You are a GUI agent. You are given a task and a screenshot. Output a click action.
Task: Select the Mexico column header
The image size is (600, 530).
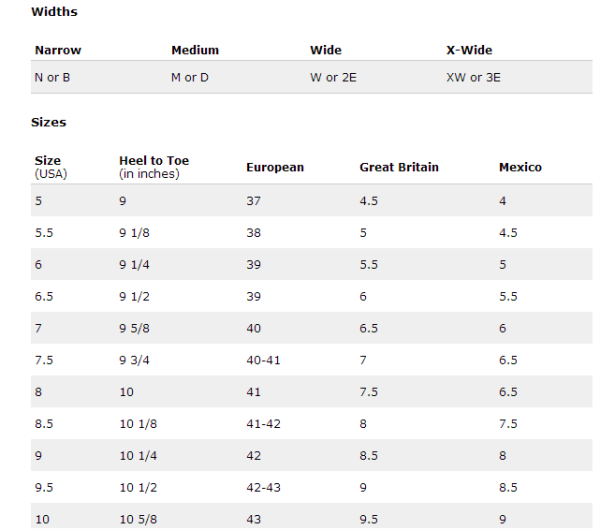pyautogui.click(x=520, y=167)
